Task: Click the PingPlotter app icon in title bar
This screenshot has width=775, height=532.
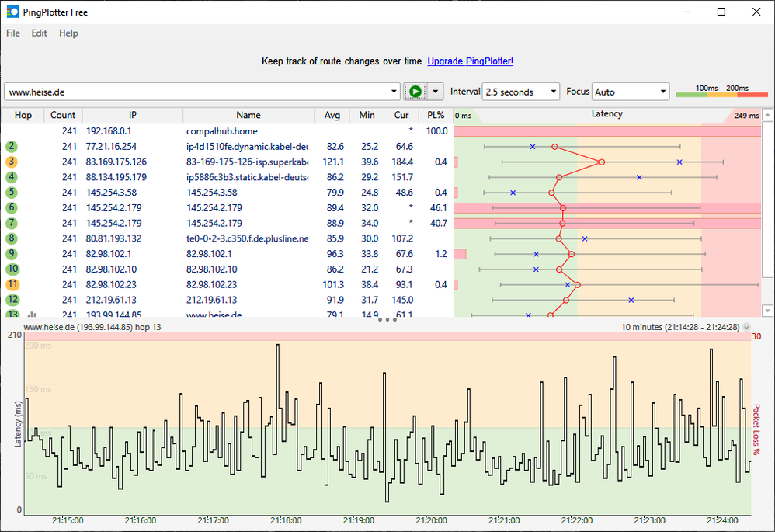Action: (x=12, y=12)
